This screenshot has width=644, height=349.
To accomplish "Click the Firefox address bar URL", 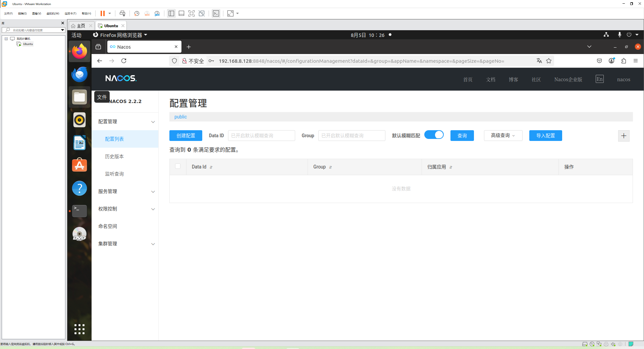I will coord(361,61).
